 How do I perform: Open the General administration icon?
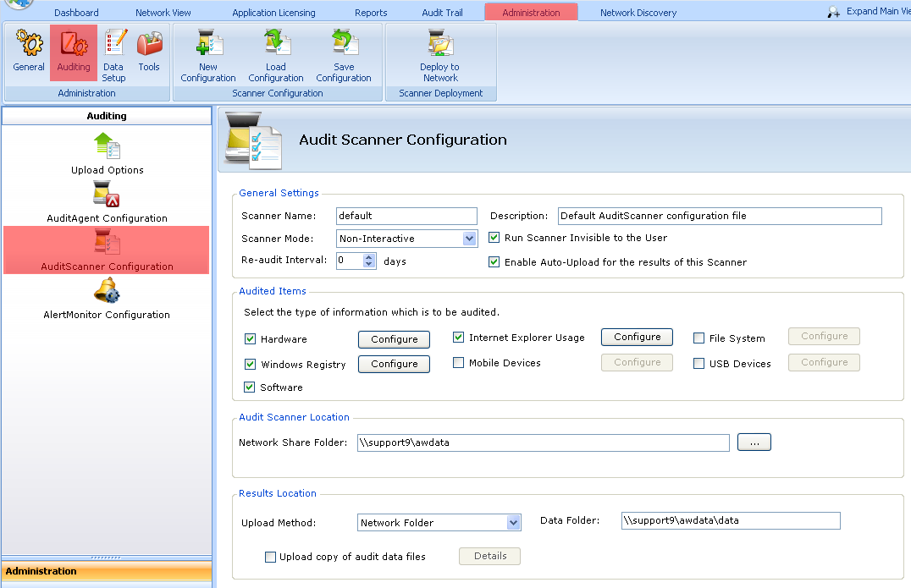[29, 52]
